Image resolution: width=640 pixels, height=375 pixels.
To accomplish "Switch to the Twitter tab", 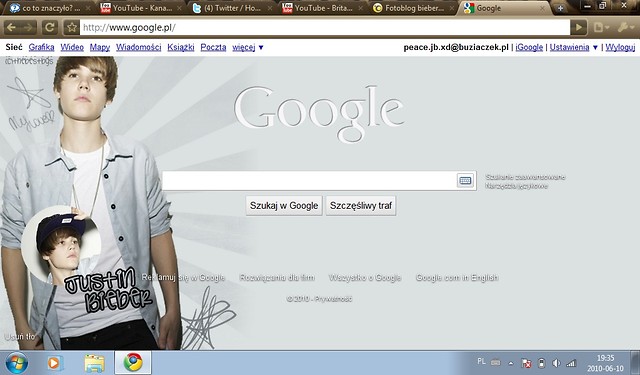I will click(x=231, y=8).
